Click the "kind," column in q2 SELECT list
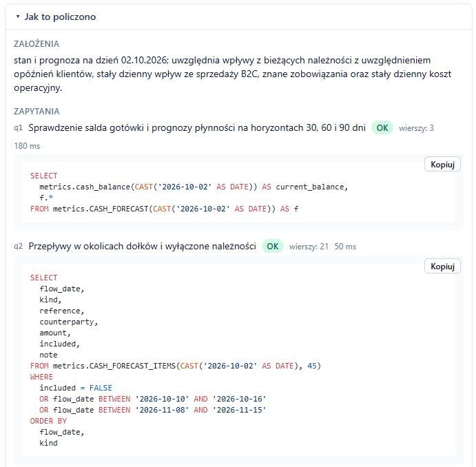The image size is (476, 467). [50, 300]
